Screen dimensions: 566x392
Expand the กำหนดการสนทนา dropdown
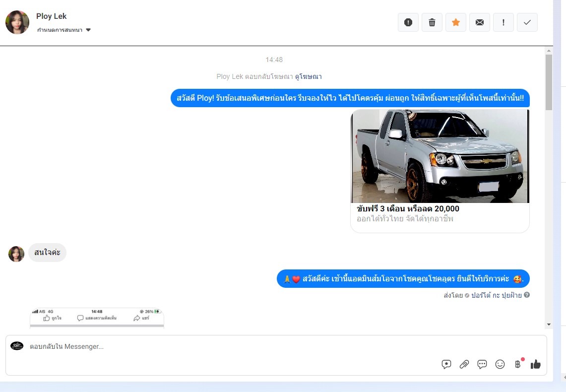coord(64,30)
